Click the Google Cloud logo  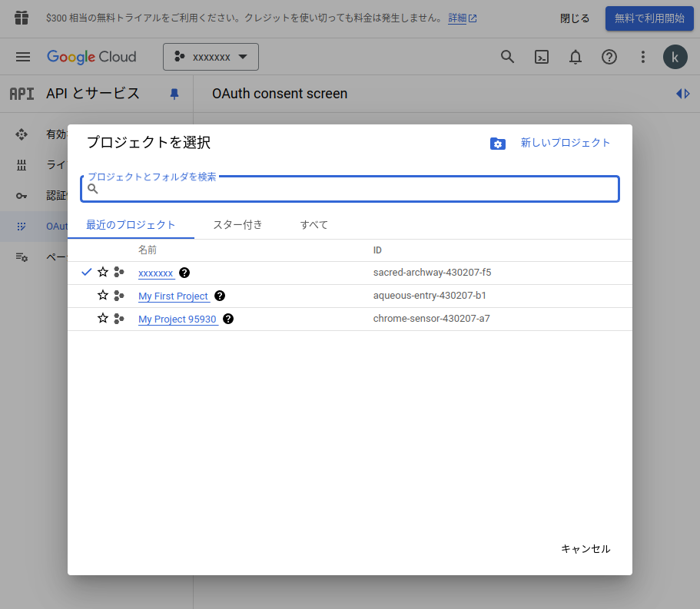(x=91, y=57)
